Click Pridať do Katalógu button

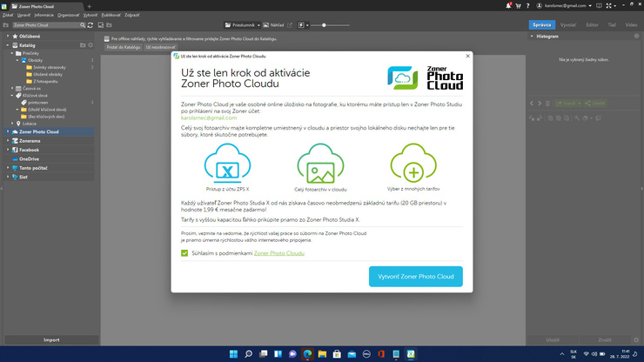(x=124, y=47)
